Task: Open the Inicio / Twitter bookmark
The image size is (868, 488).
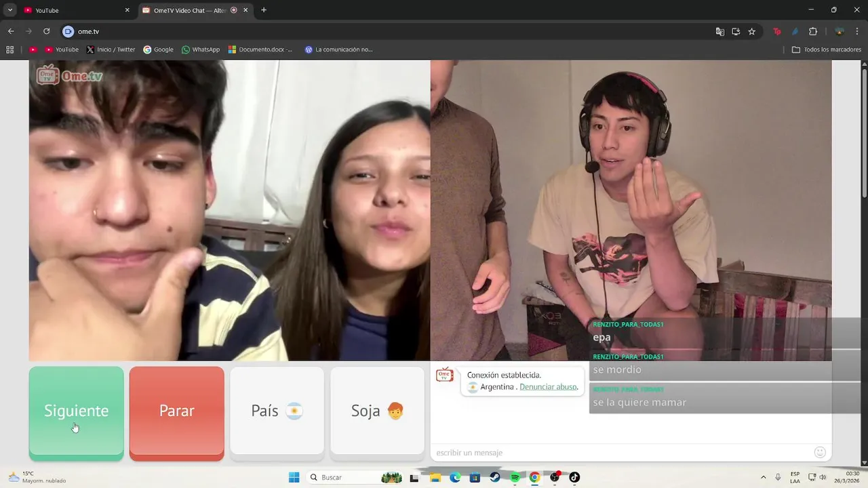Action: click(111, 49)
